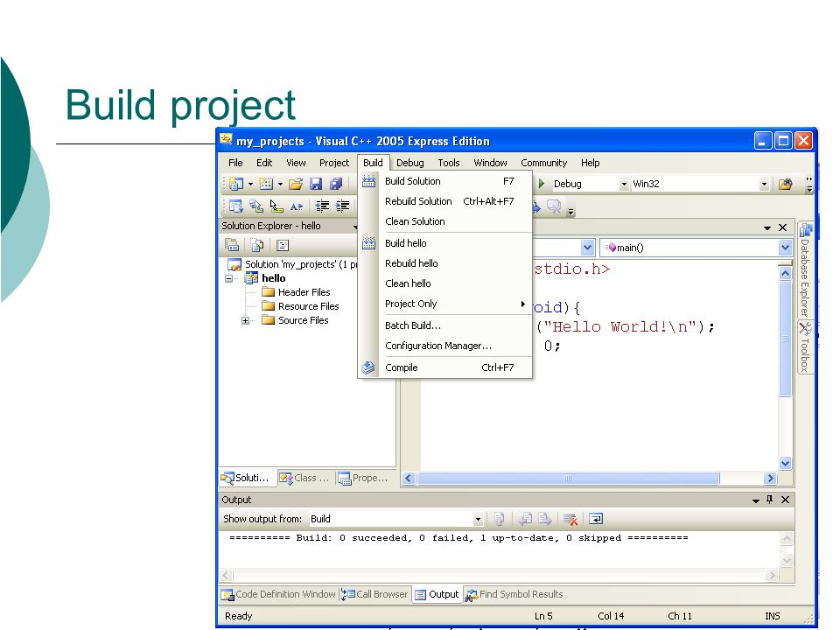The height and width of the screenshot is (630, 840).
Task: Choose Build Solution from the Build menu
Action: (x=444, y=181)
